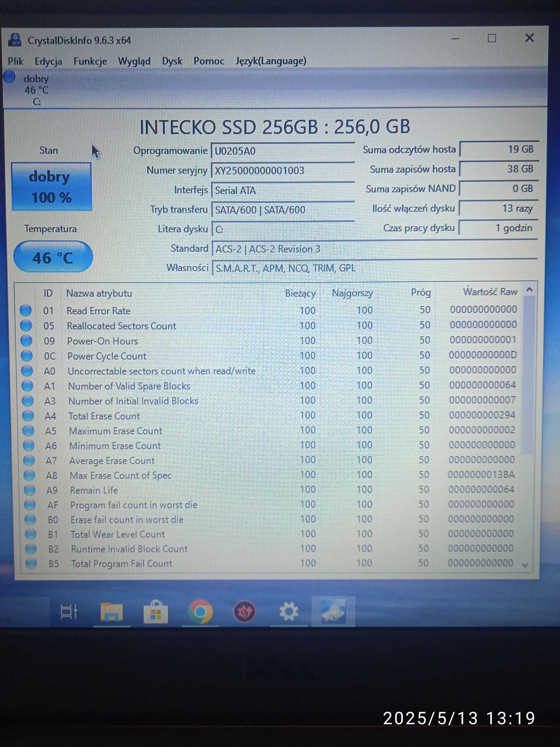Open Settings gear from the taskbar

pyautogui.click(x=289, y=612)
